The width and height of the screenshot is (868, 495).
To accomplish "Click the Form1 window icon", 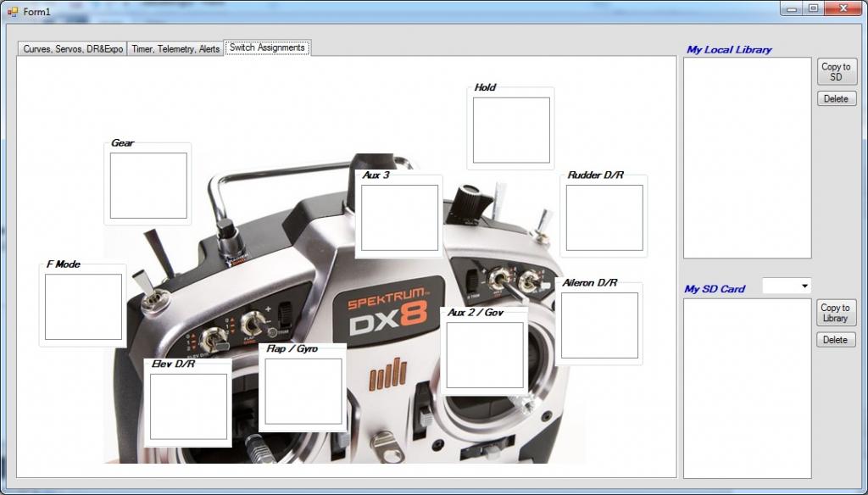I will click(13, 11).
